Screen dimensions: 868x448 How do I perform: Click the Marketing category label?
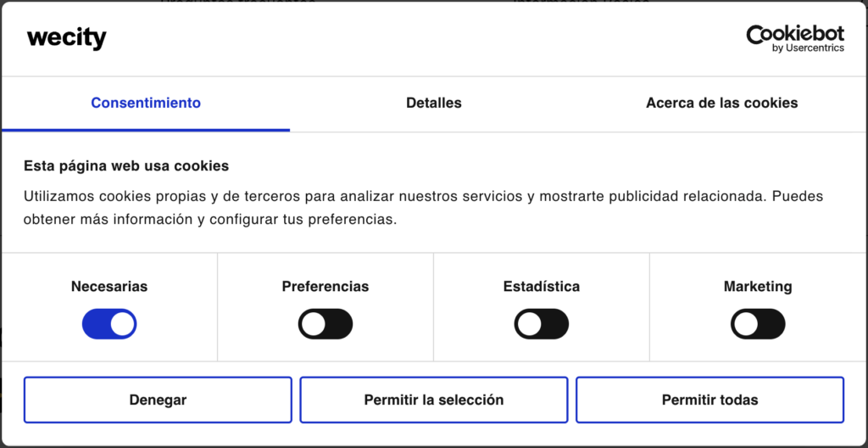(758, 287)
